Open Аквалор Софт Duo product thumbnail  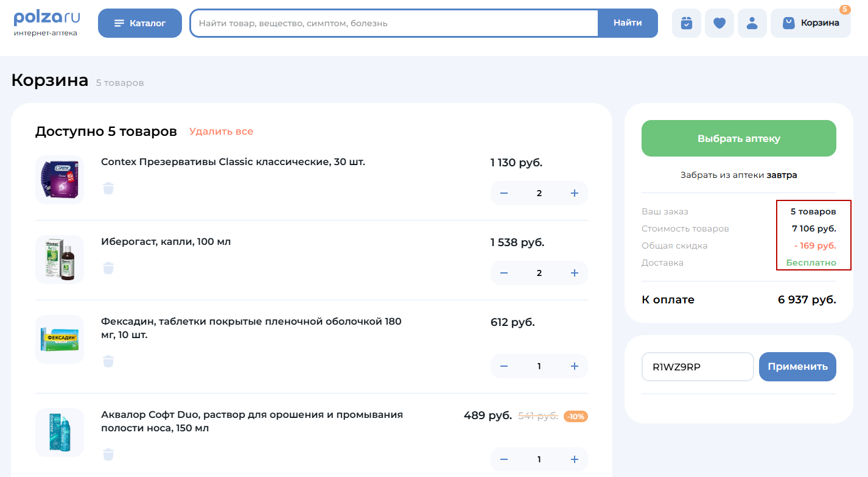point(60,433)
